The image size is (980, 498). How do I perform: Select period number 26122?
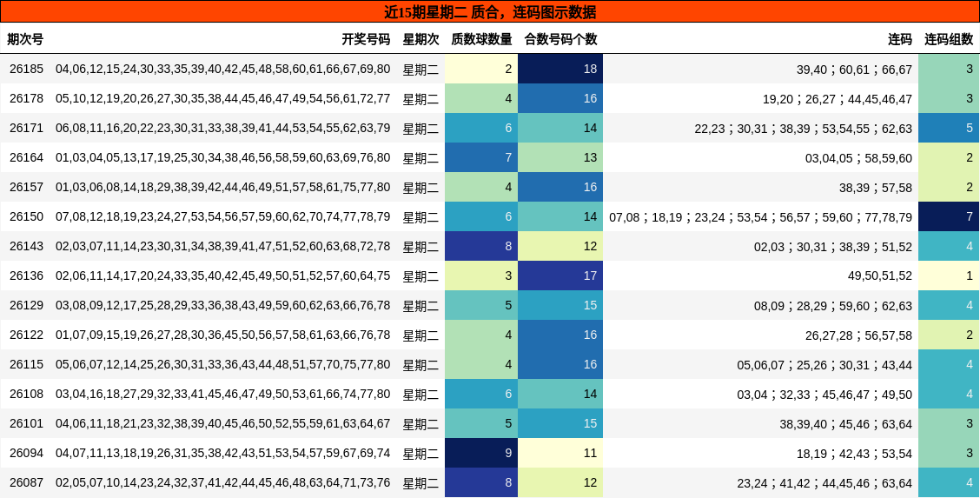(x=26, y=335)
